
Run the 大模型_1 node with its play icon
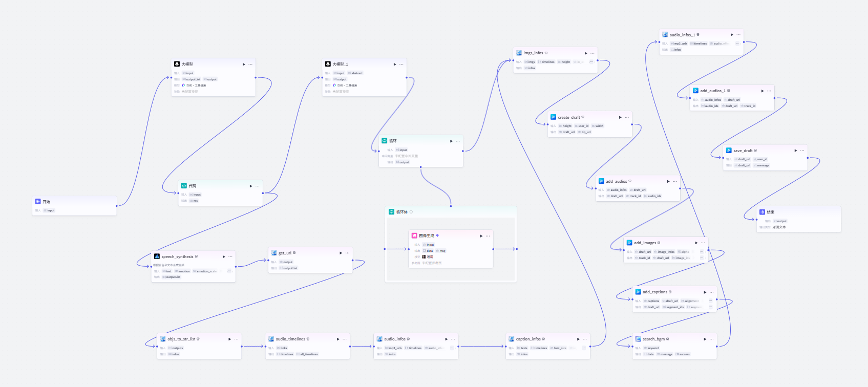pos(395,64)
